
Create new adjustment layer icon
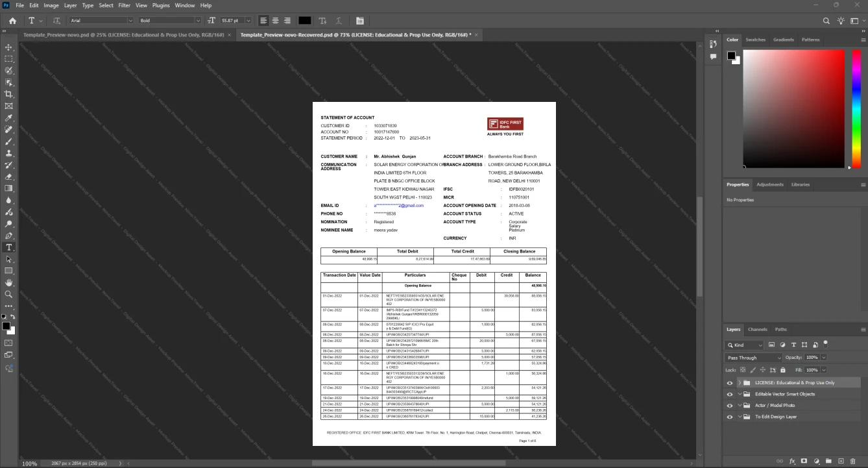(x=816, y=461)
